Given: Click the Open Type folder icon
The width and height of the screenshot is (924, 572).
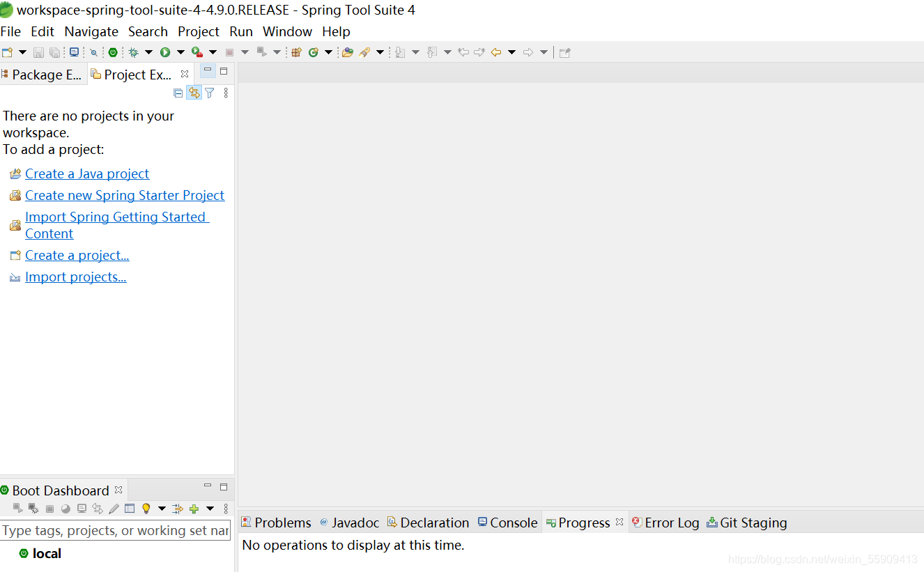Looking at the screenshot, I should click(x=348, y=52).
